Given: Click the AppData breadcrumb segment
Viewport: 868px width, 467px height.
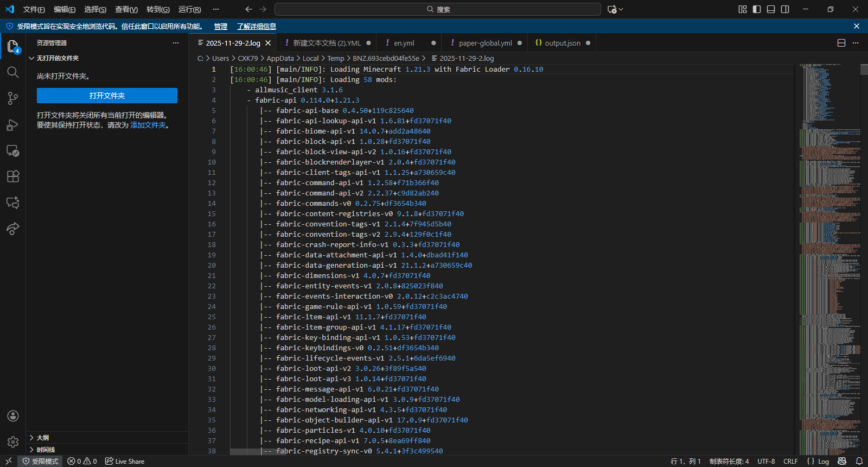Looking at the screenshot, I should (280, 58).
